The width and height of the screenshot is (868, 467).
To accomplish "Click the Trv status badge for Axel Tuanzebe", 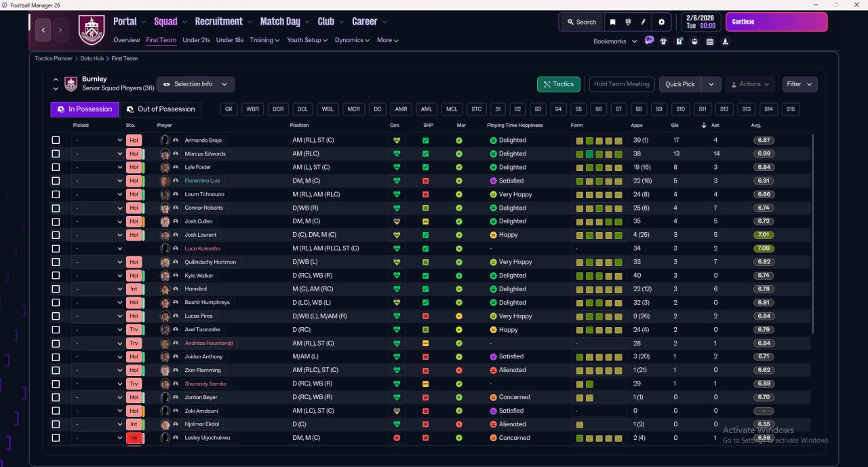I will pos(134,330).
